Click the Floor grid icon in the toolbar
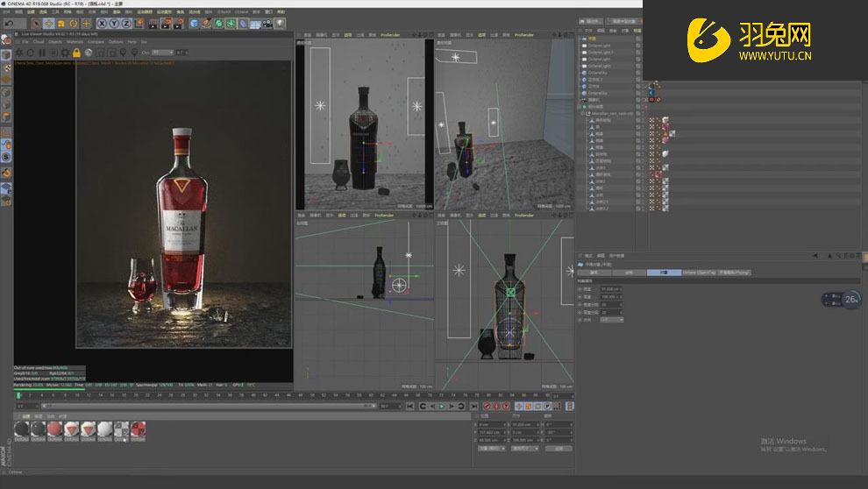868x489 pixels. coord(255,24)
